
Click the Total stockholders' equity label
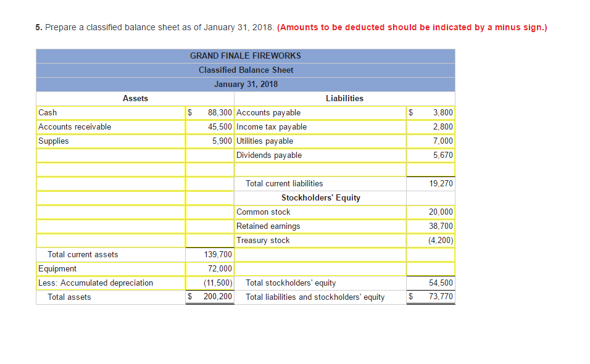291,283
